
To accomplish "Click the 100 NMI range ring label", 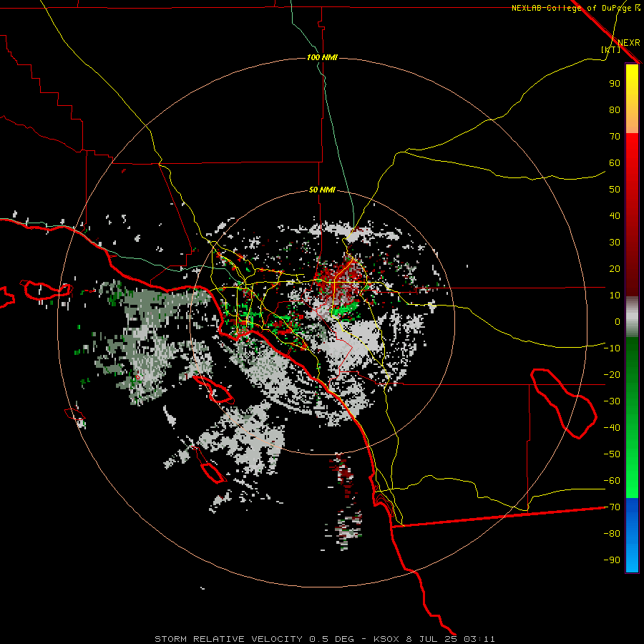I will click(x=322, y=57).
